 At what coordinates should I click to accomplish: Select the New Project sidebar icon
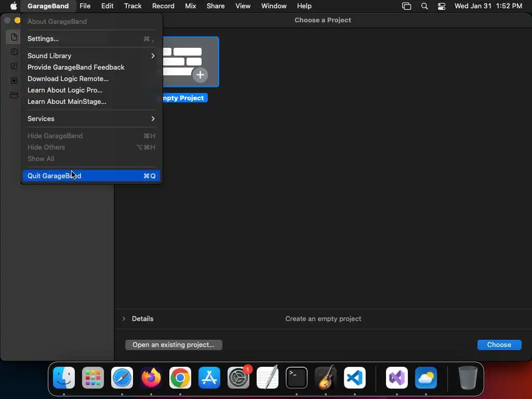click(14, 37)
